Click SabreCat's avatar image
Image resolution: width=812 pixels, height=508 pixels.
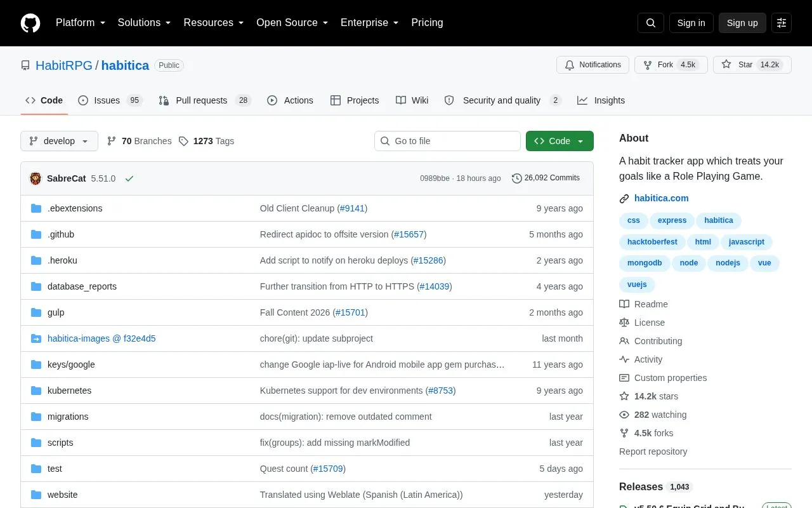click(x=36, y=178)
